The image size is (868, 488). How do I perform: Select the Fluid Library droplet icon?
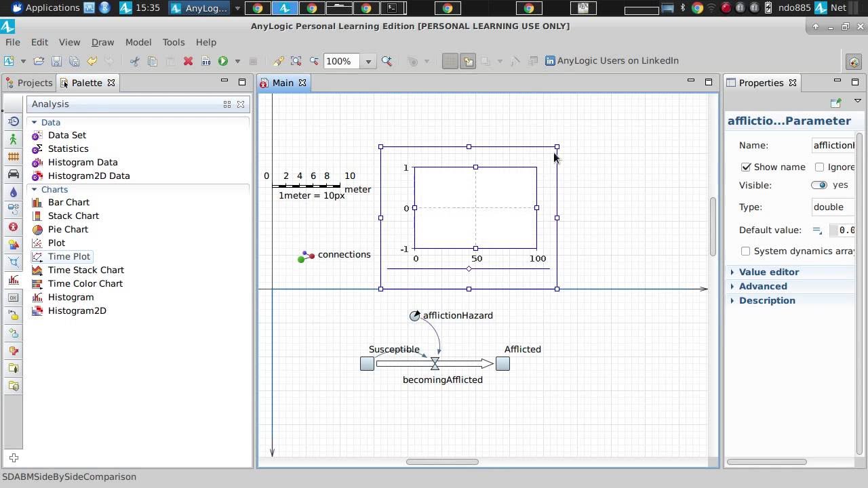click(x=13, y=192)
